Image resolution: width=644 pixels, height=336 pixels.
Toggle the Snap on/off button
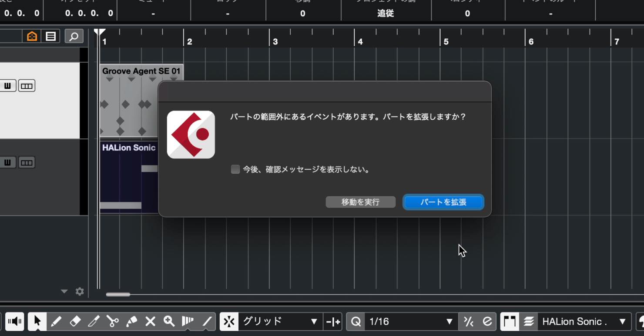[229, 322]
